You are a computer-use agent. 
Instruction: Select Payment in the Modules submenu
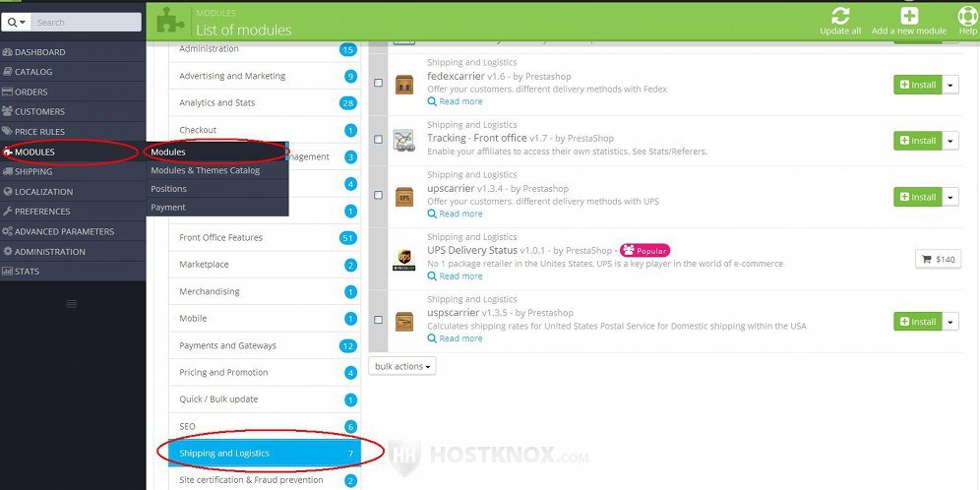tap(216, 208)
